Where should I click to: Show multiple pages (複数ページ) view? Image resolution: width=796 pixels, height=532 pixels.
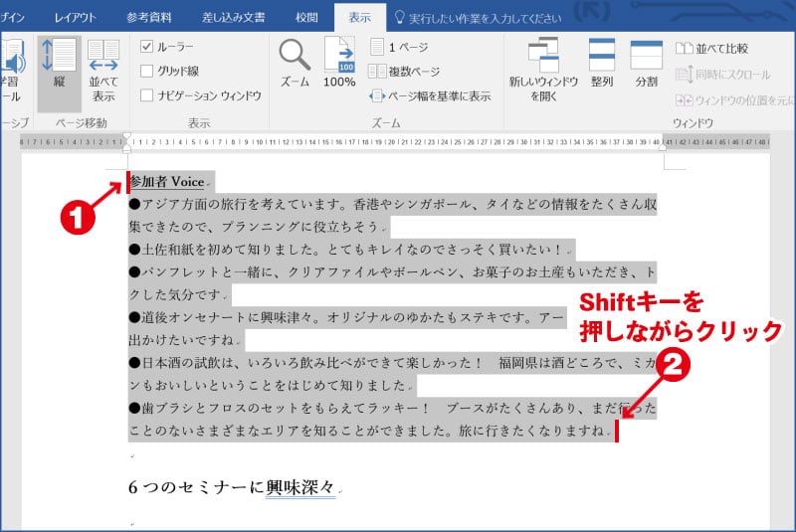[404, 72]
